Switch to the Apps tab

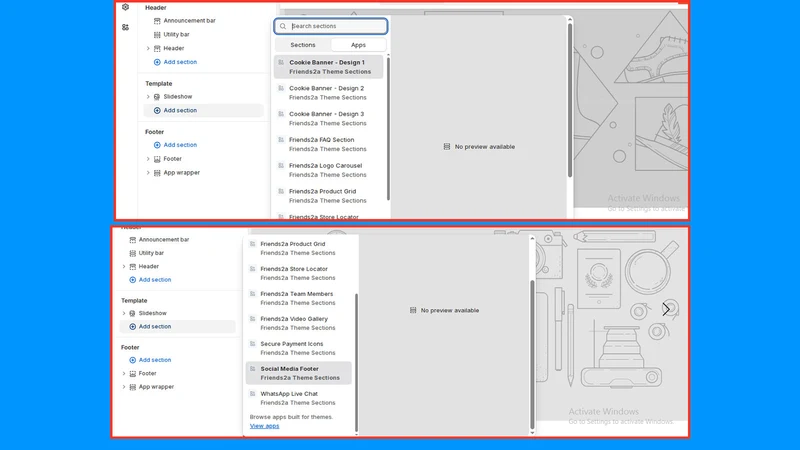(358, 45)
